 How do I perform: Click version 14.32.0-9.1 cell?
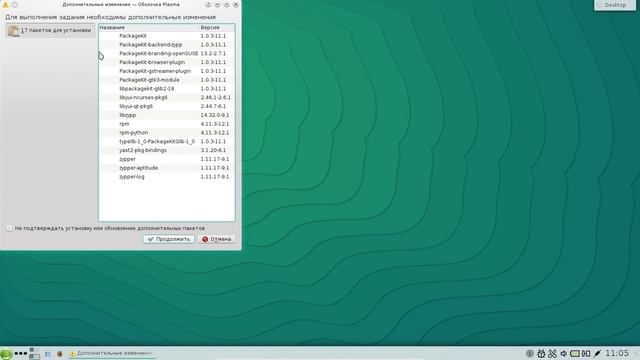click(215, 115)
